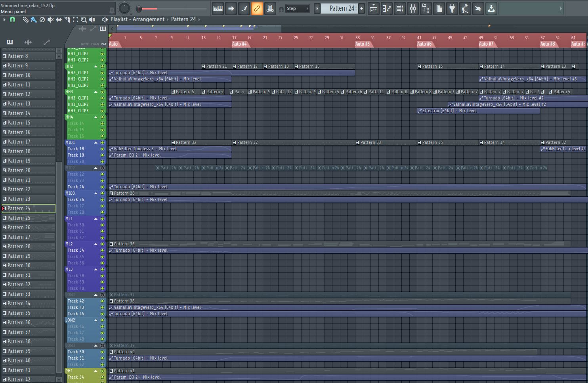
Task: Open the Piano roll view icon
Action: point(387,8)
